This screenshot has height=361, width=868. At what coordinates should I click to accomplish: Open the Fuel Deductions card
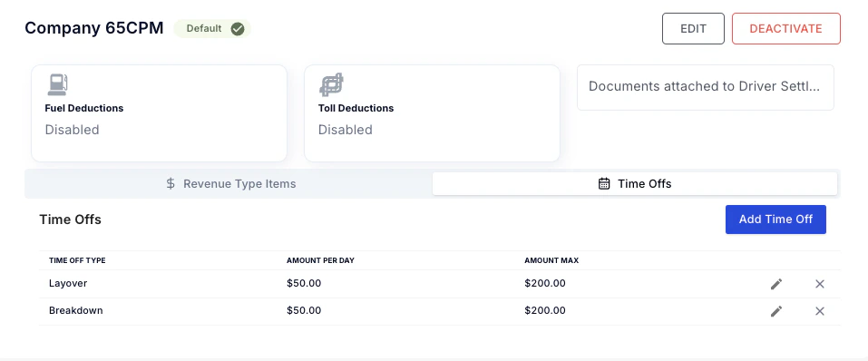(x=159, y=113)
